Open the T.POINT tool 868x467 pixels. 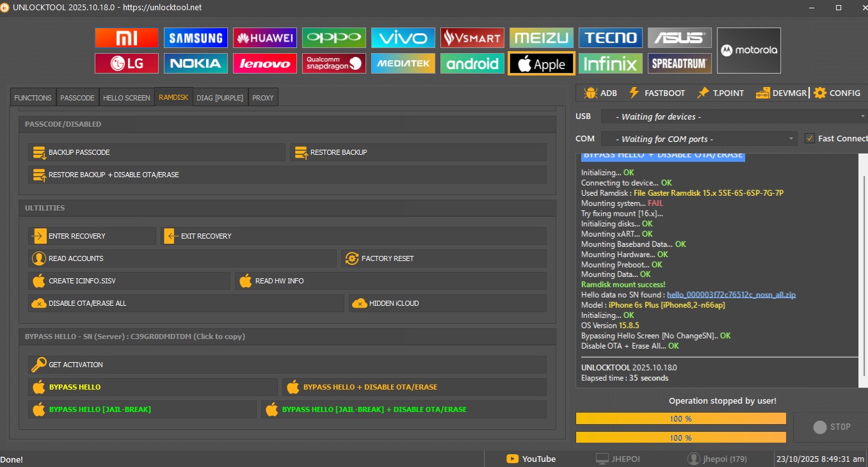pyautogui.click(x=720, y=93)
